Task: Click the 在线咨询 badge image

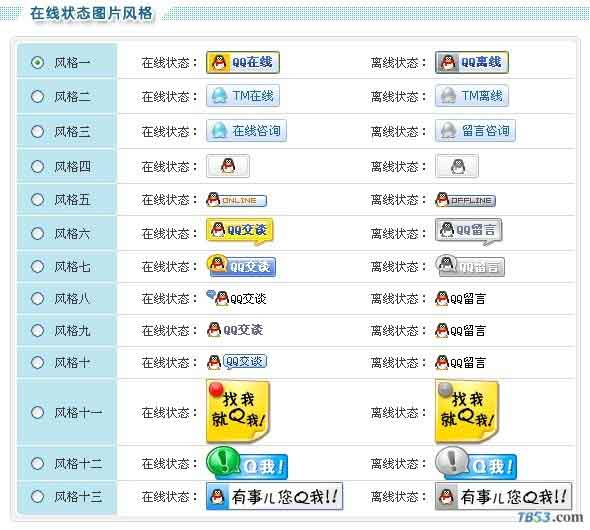Action: [x=246, y=131]
